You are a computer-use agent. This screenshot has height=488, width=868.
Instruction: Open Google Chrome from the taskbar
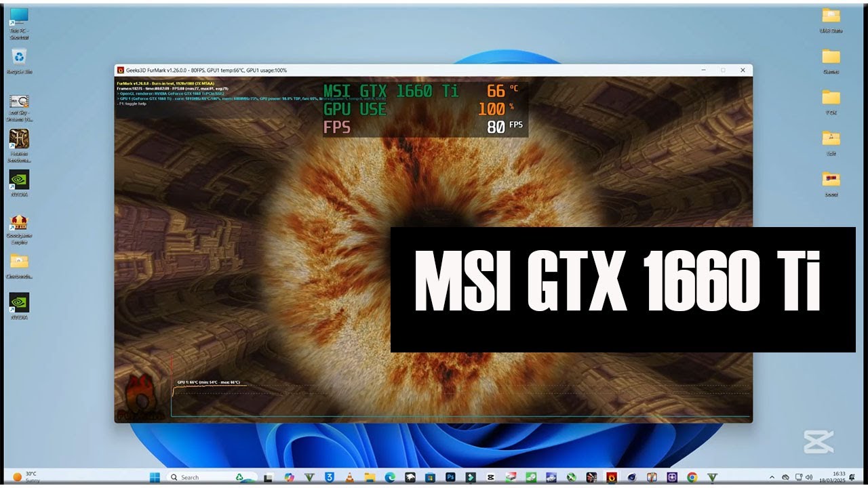click(x=692, y=477)
